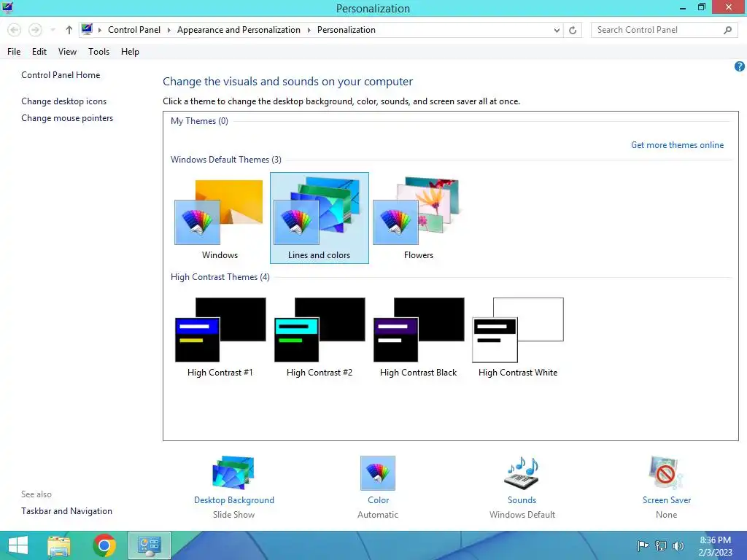Open recent locations dropdown arrow
This screenshot has height=560, width=747.
point(53,30)
